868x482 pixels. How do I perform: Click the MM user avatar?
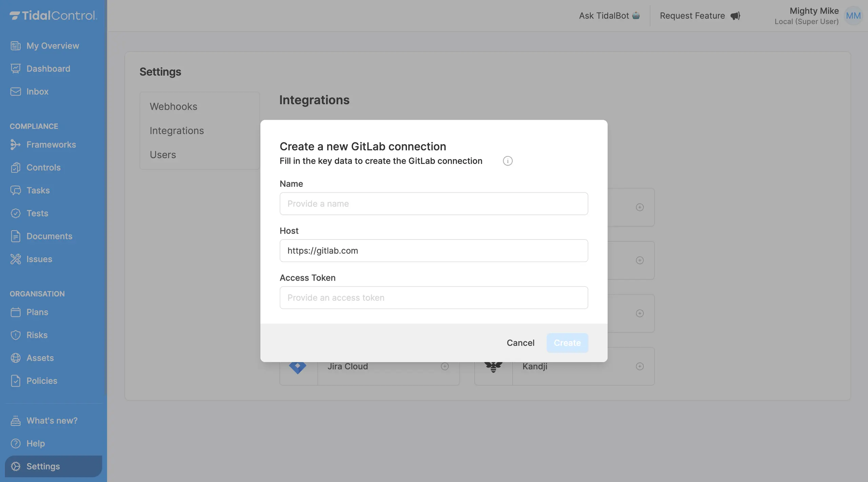pyautogui.click(x=853, y=16)
